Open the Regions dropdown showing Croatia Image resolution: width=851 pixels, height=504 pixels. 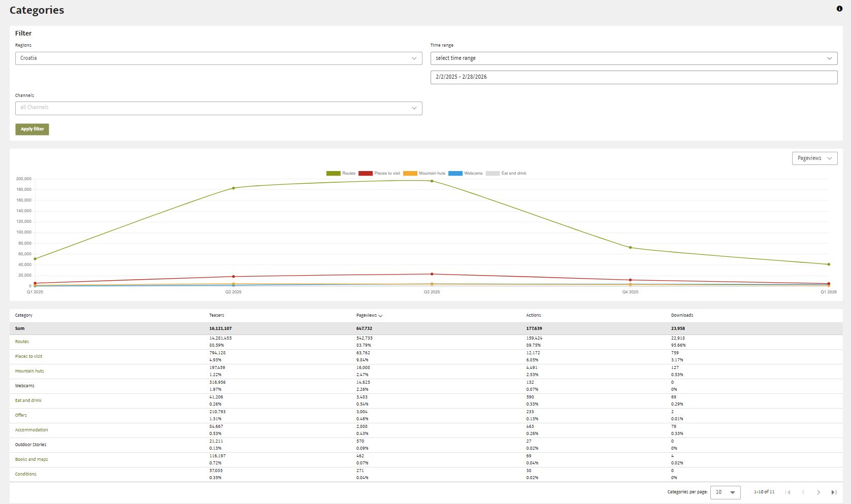pyautogui.click(x=218, y=58)
